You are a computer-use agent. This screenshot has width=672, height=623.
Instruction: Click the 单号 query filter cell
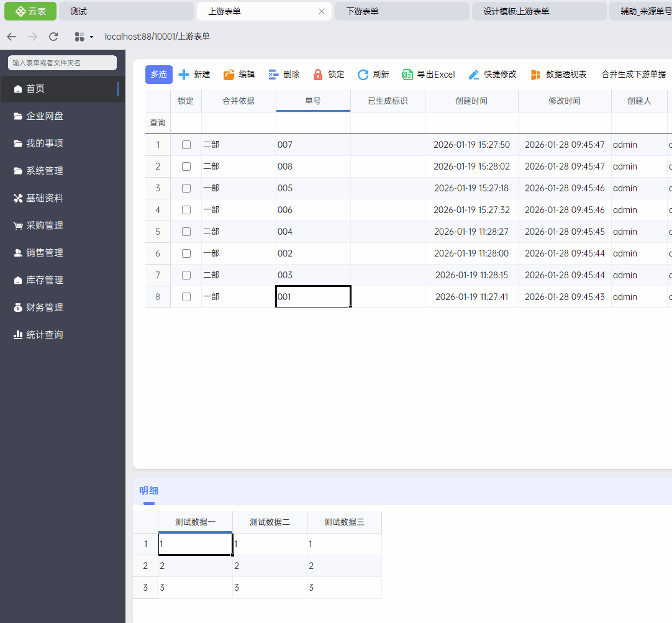coord(313,123)
